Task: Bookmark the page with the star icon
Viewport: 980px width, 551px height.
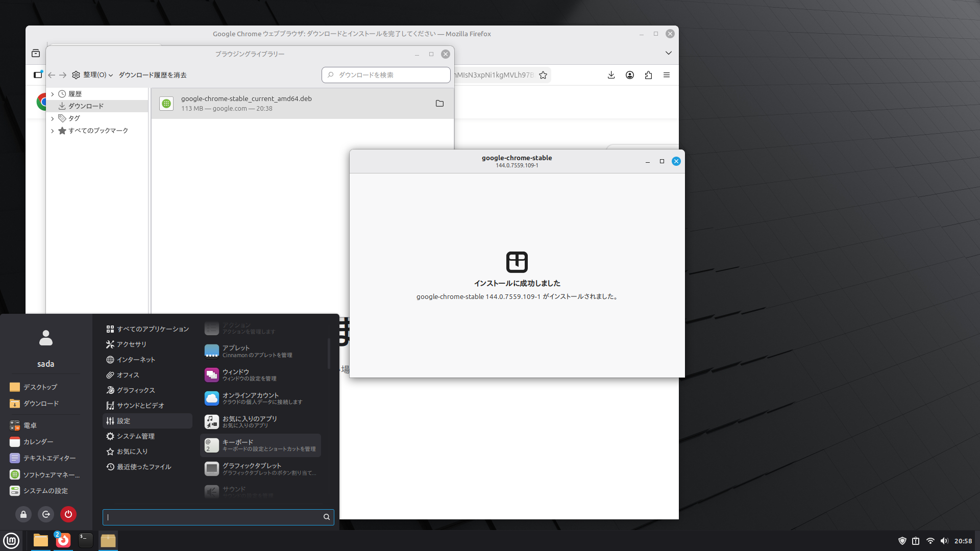Action: pos(543,75)
